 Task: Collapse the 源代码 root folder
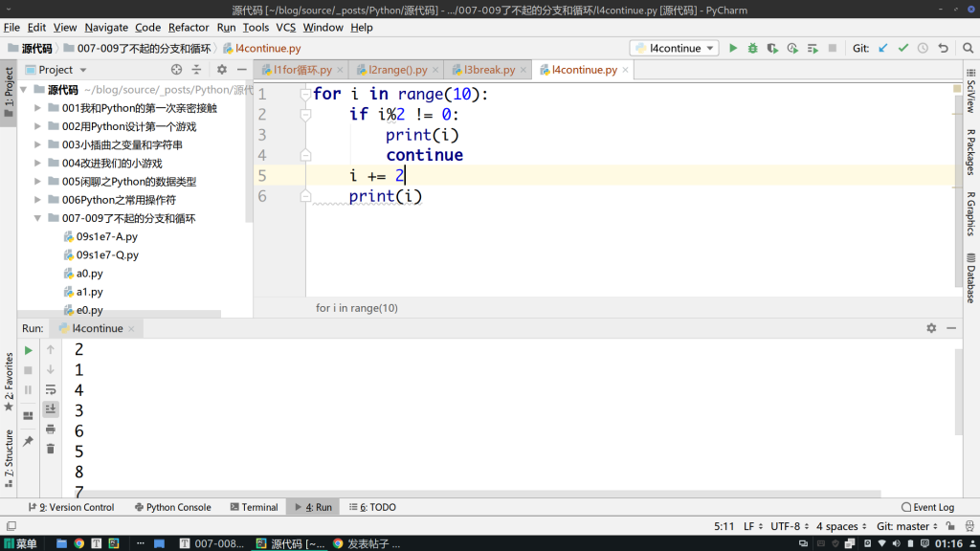tap(24, 90)
